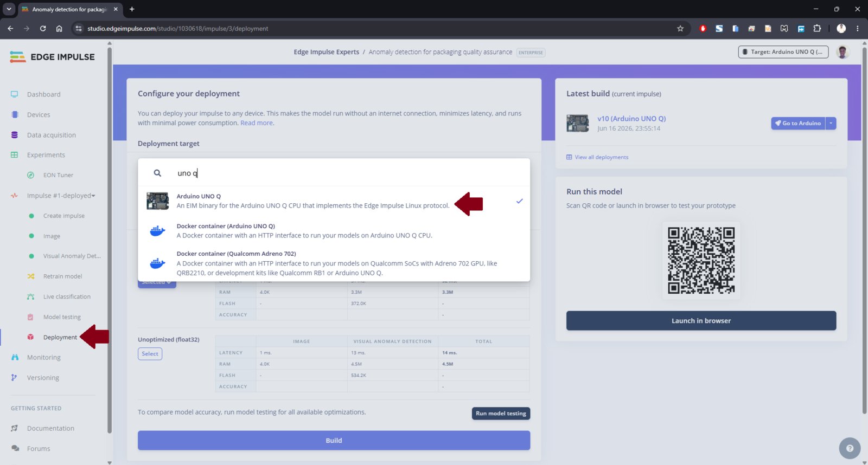
Task: Go to Model testing page
Action: tap(62, 317)
